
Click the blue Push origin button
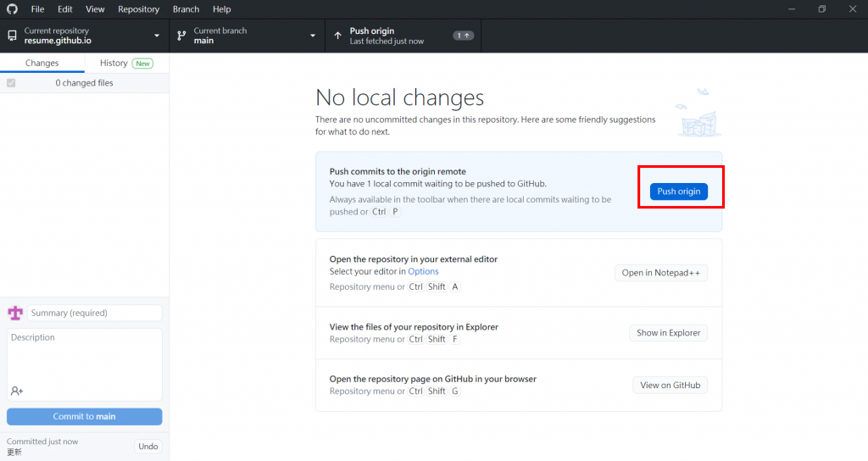click(679, 192)
